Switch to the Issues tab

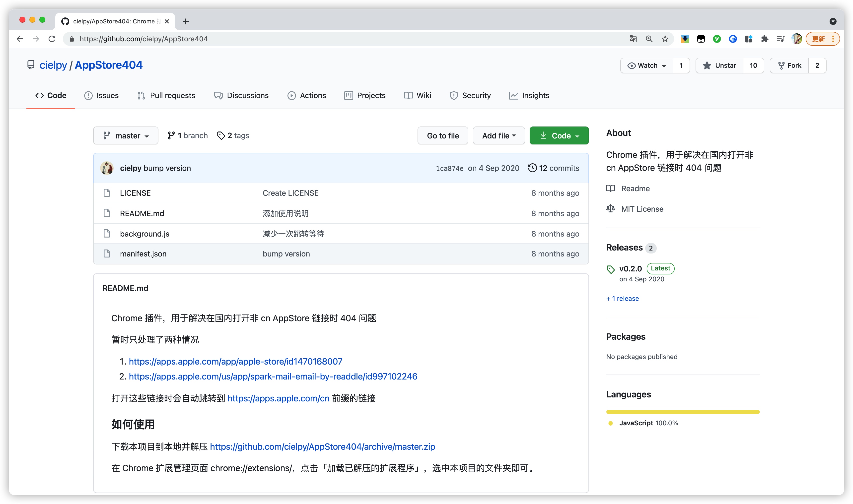tap(101, 95)
